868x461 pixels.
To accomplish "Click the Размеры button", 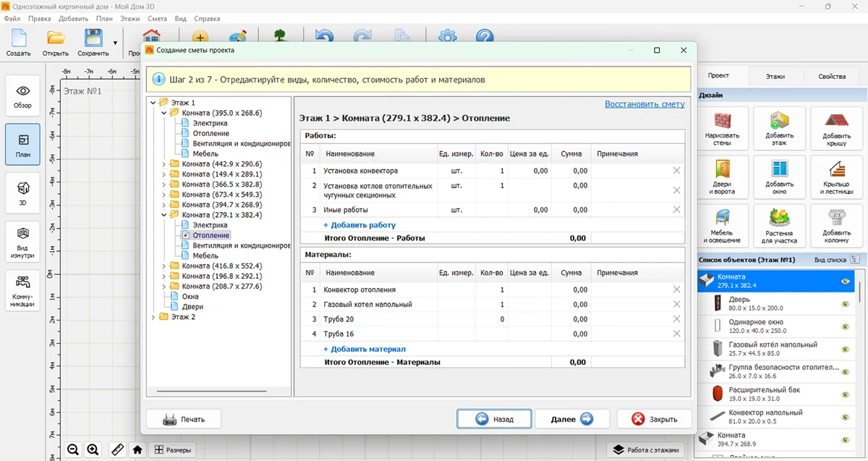I will pos(172,450).
